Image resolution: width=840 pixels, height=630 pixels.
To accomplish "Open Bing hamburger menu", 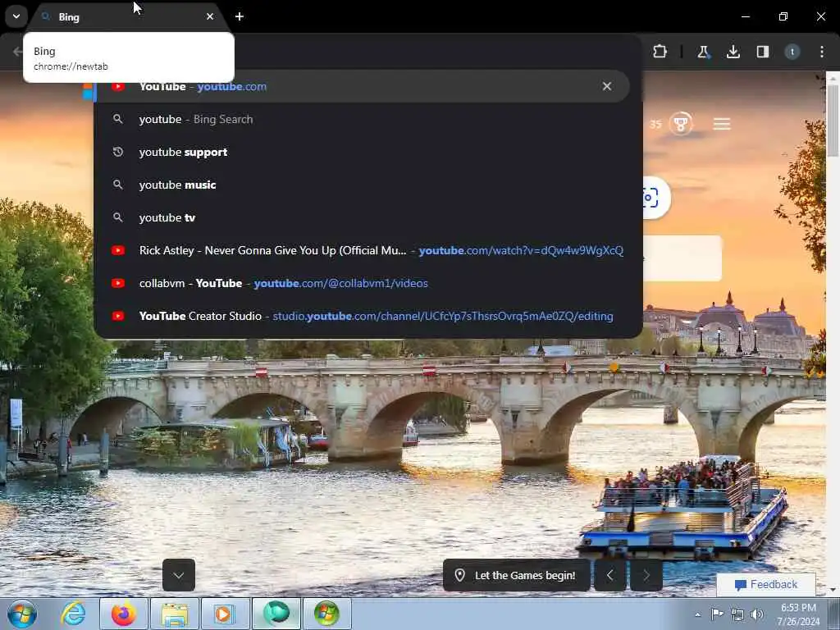I will (x=722, y=125).
